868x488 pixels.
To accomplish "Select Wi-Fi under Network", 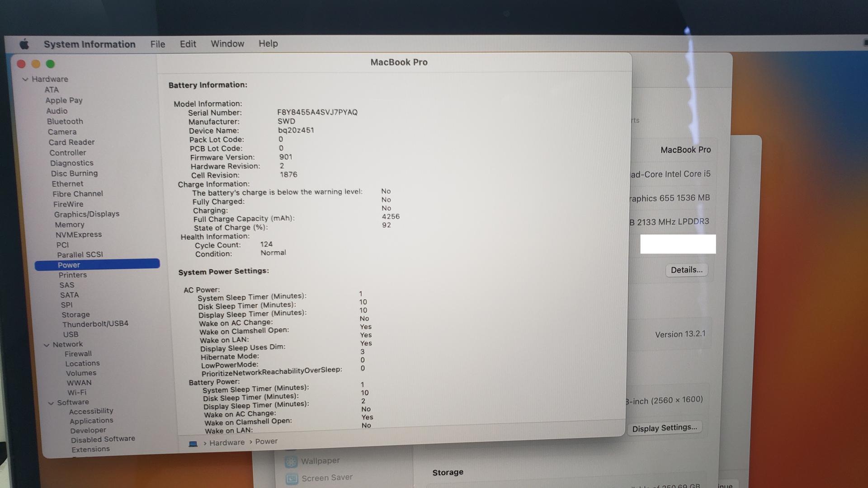I will coord(77,393).
